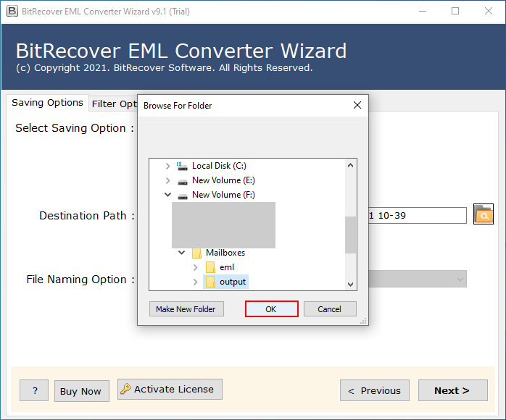The image size is (506, 420).
Task: Minimize the BitRecover window
Action: pos(423,12)
